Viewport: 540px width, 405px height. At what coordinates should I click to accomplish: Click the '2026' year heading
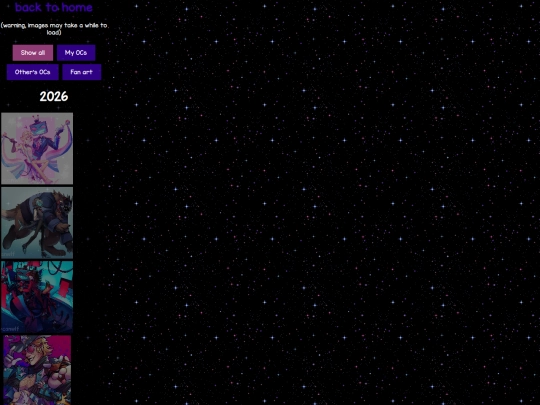coord(54,96)
